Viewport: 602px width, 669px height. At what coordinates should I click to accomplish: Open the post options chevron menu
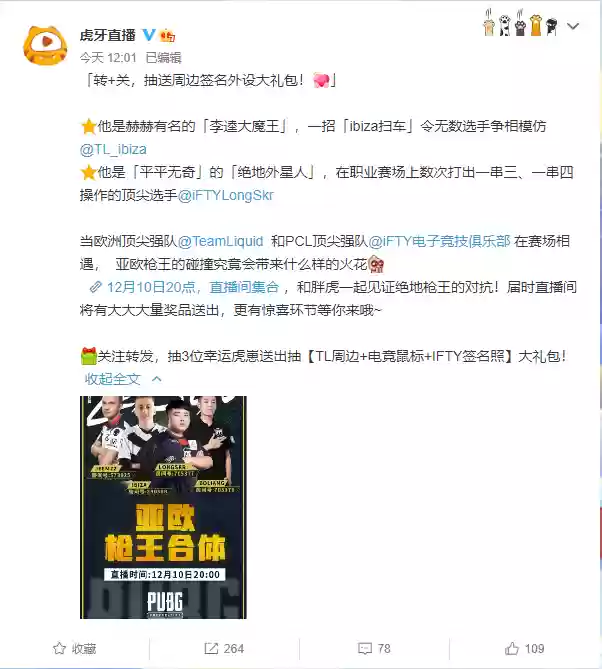point(573,26)
